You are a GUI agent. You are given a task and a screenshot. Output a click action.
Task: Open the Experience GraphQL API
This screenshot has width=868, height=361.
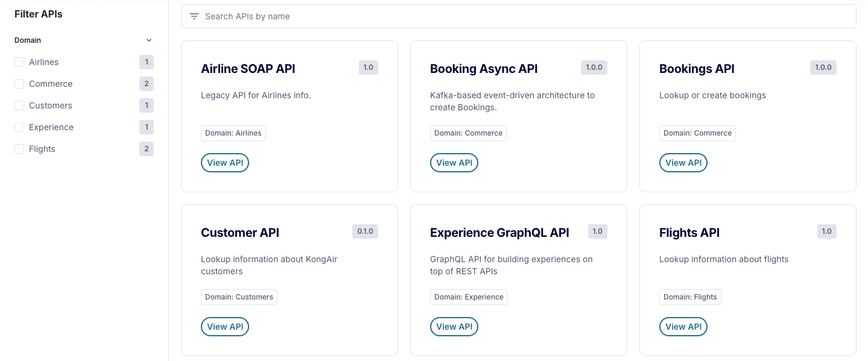(454, 327)
